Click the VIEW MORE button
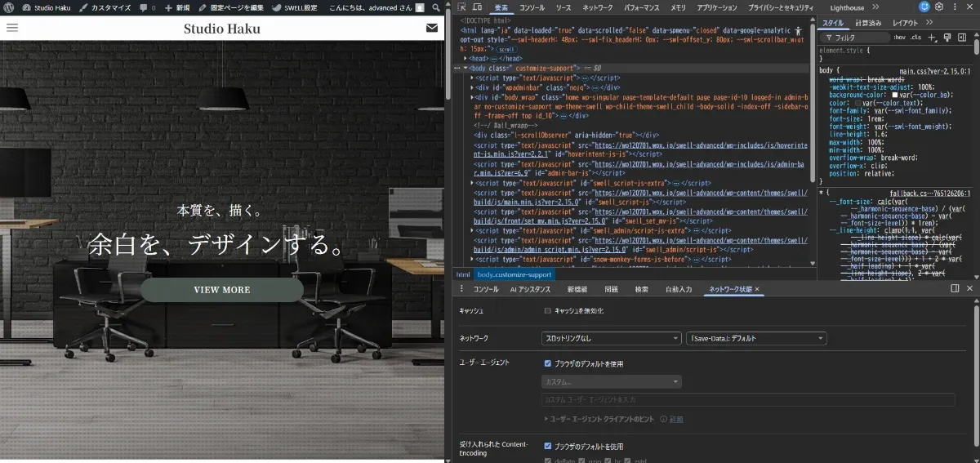The width and height of the screenshot is (980, 463). pos(222,290)
